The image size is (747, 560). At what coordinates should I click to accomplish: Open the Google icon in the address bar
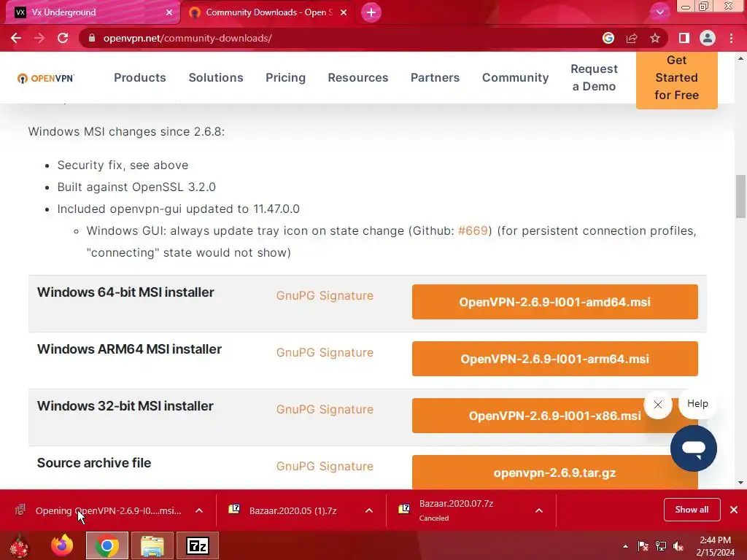click(x=608, y=38)
